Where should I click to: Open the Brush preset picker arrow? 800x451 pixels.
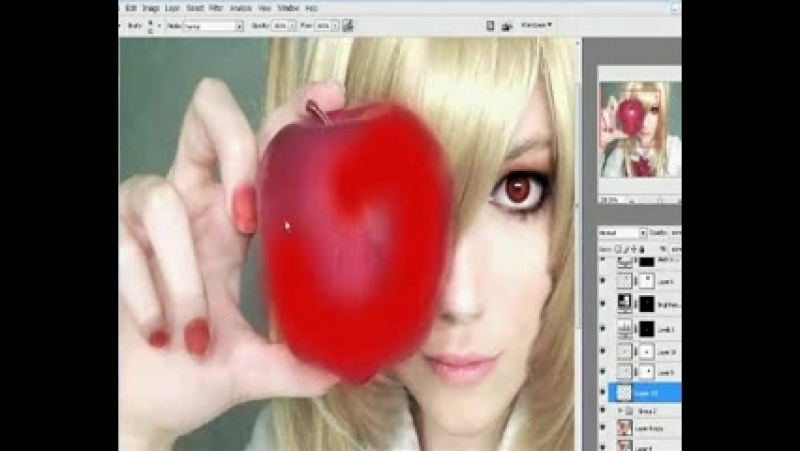[x=159, y=26]
